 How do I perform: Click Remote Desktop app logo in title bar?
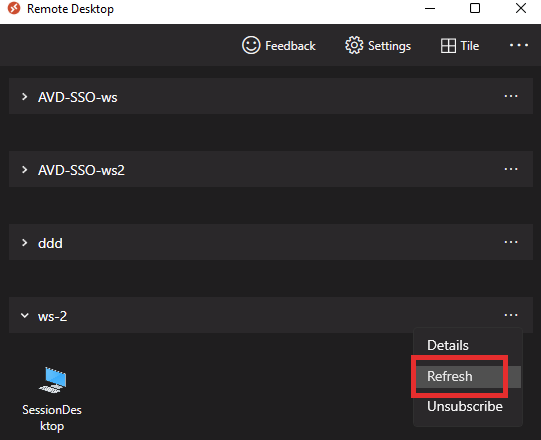(x=14, y=8)
